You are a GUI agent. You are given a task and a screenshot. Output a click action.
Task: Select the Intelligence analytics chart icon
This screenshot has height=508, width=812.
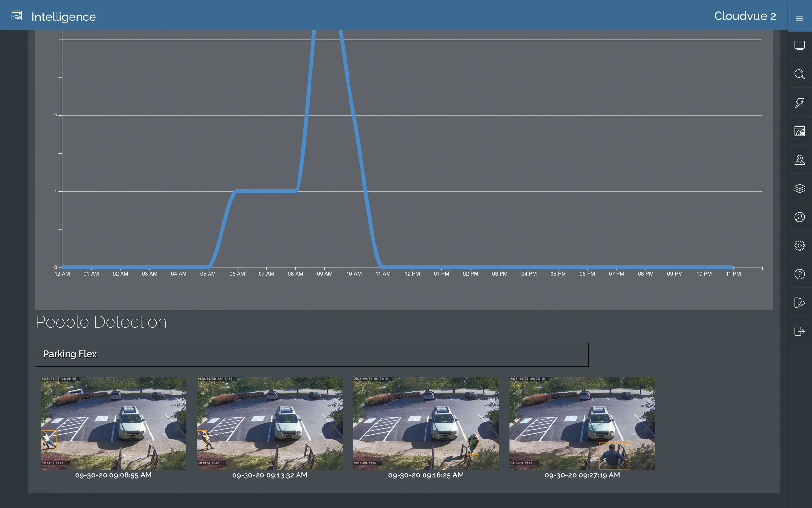(800, 131)
